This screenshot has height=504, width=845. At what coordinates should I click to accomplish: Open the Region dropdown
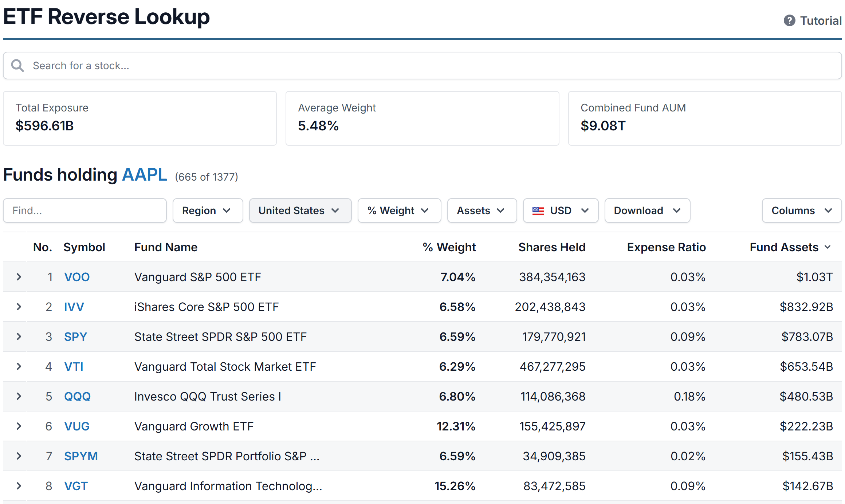coord(208,210)
